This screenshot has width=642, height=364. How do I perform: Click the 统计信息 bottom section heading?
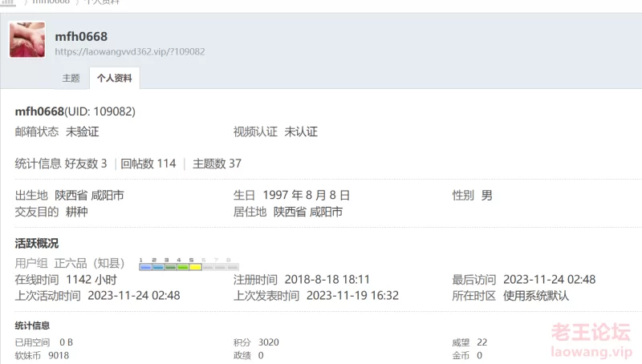(x=32, y=326)
